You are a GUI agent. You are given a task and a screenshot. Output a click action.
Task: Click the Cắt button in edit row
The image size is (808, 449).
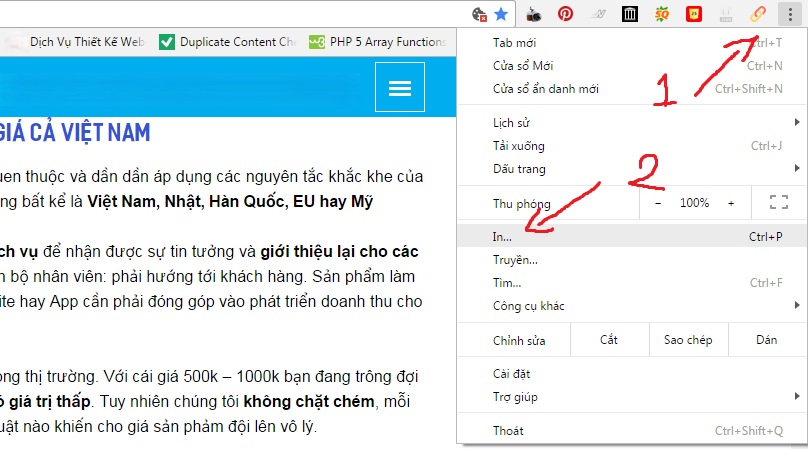point(610,340)
